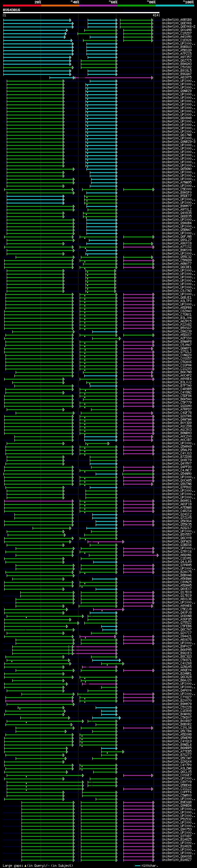Select the UniRef100_P51532 row label
The image size is (197, 868).
[x=177, y=819]
